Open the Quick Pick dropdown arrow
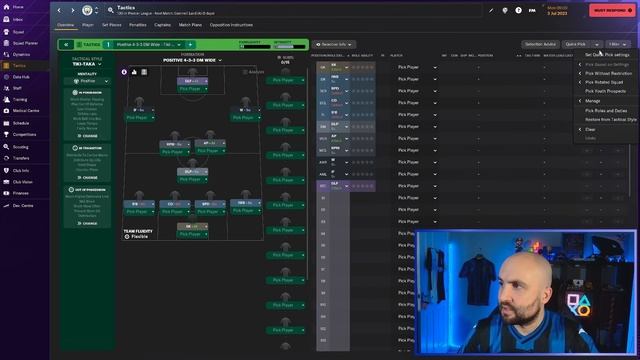640x360 pixels. point(597,44)
